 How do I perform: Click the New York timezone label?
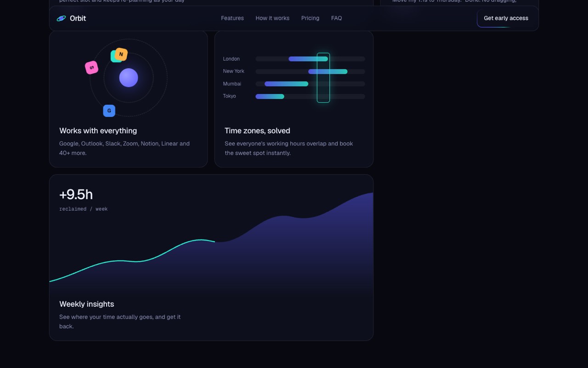(x=233, y=71)
